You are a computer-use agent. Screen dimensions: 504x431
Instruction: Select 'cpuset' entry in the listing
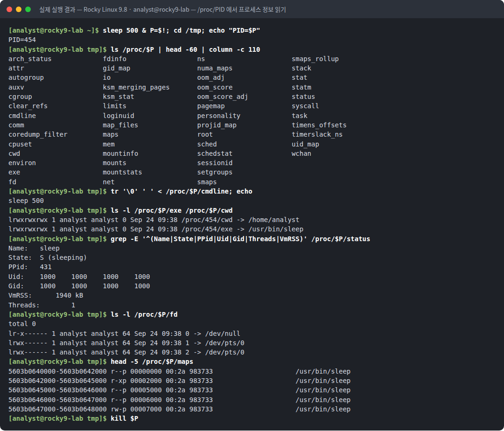(20, 144)
